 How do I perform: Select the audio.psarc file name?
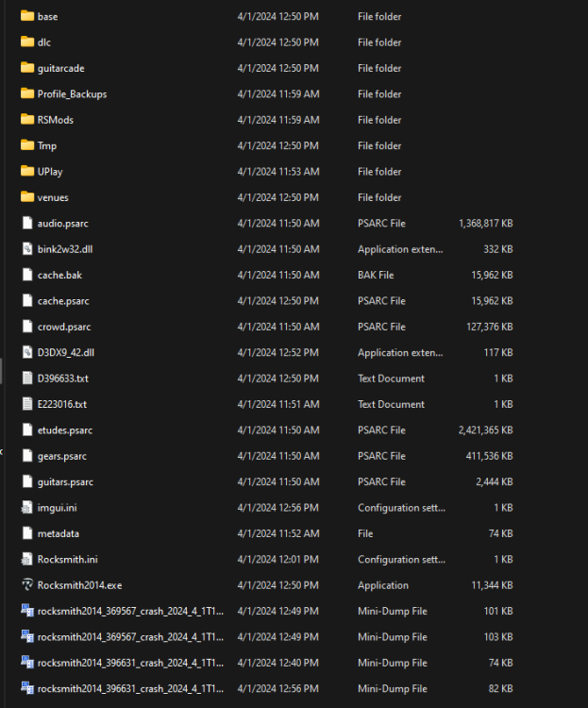point(62,224)
